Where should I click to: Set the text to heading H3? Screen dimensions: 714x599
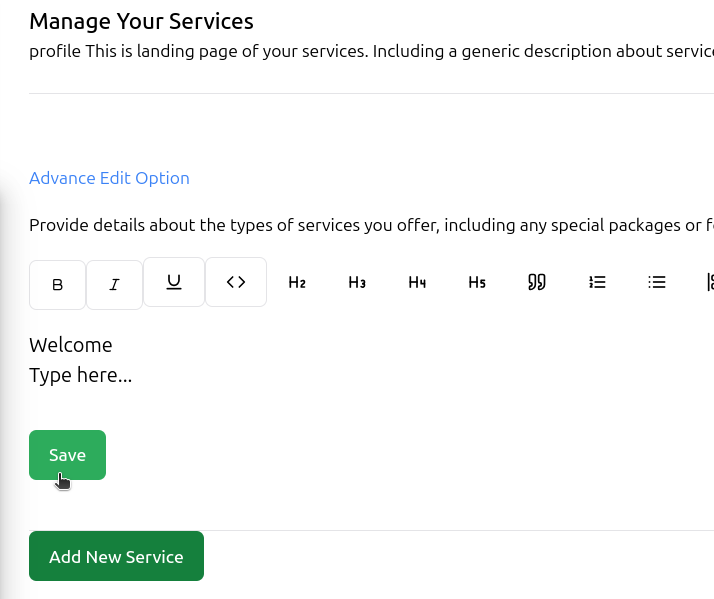(357, 282)
